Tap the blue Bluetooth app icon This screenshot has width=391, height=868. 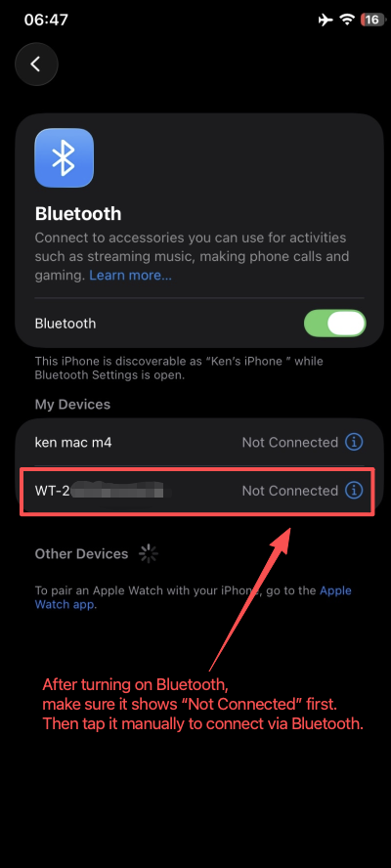(65, 157)
